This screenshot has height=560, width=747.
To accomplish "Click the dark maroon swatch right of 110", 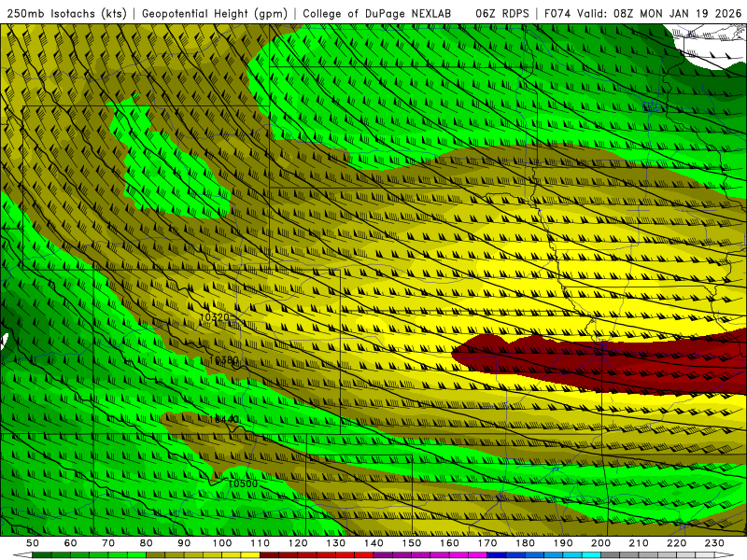I will click(x=269, y=555).
